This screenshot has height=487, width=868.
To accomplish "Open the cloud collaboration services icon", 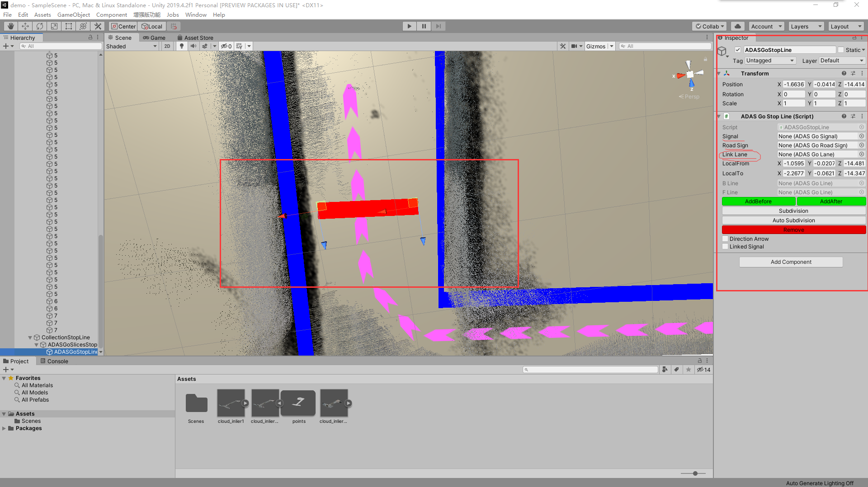I will coord(737,26).
